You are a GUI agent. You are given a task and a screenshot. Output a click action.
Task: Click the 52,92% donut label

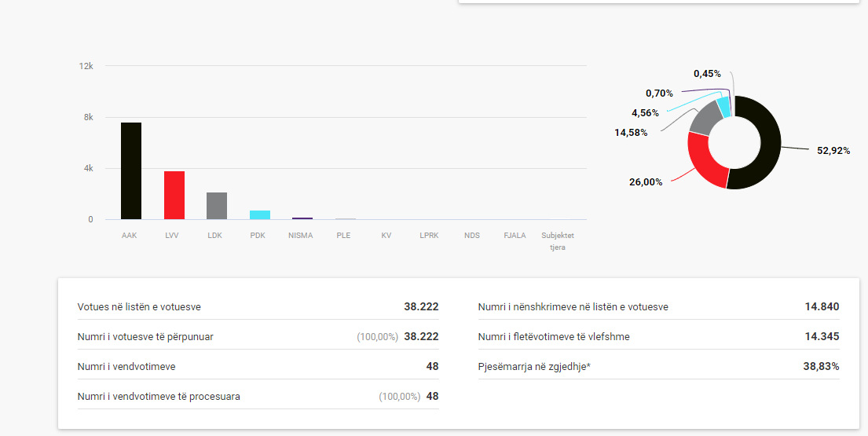tap(833, 151)
